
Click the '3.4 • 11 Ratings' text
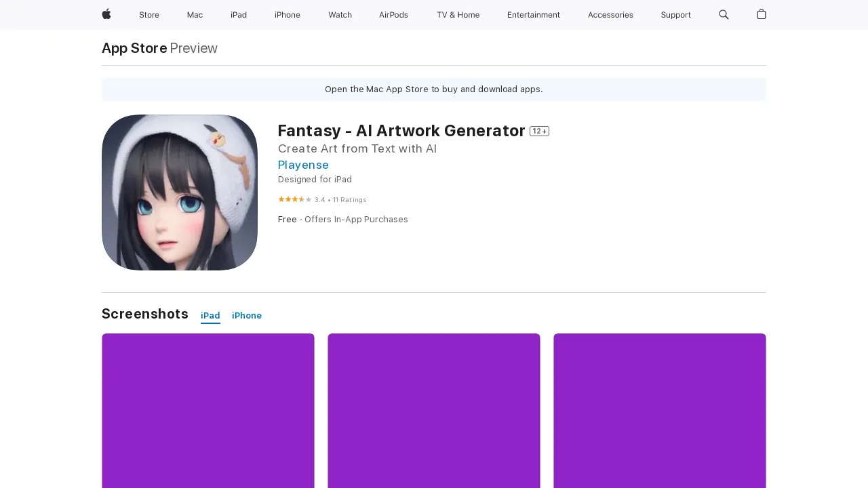[x=340, y=200]
